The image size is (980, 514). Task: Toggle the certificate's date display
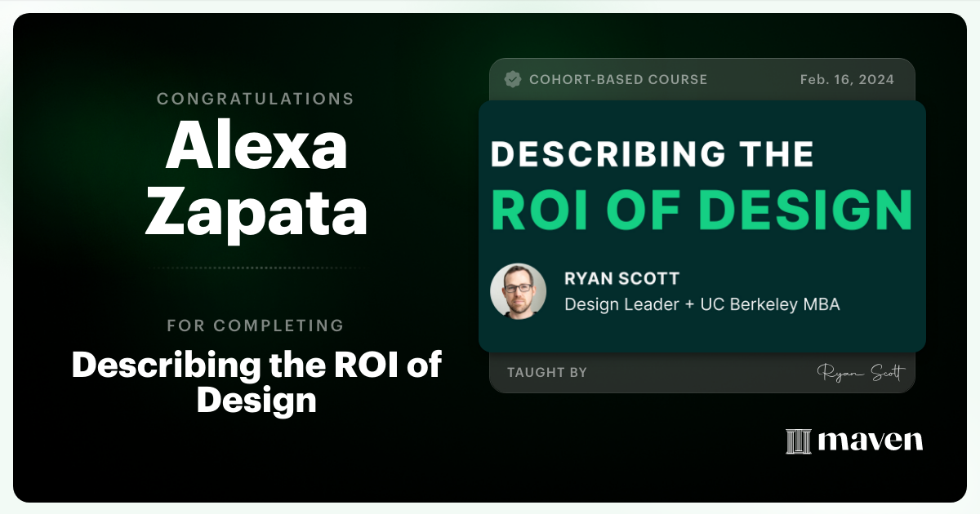click(x=847, y=79)
